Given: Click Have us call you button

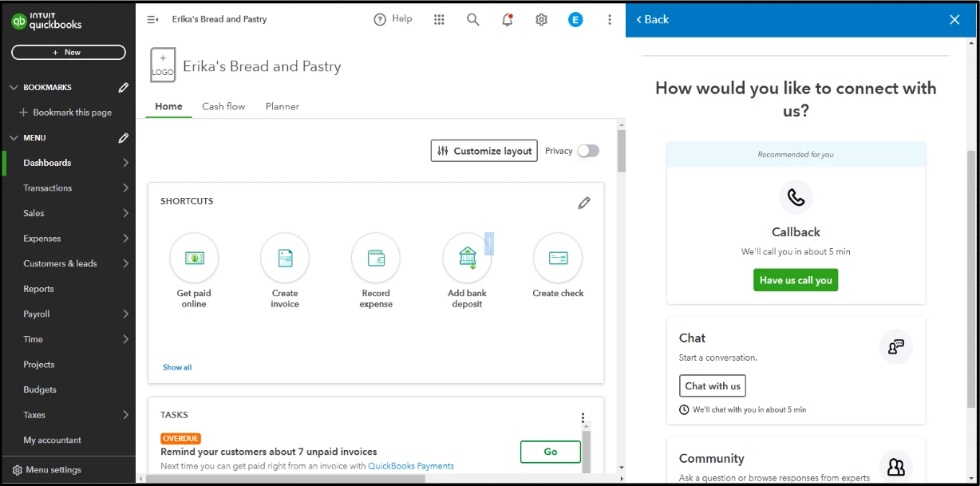Looking at the screenshot, I should (x=796, y=280).
